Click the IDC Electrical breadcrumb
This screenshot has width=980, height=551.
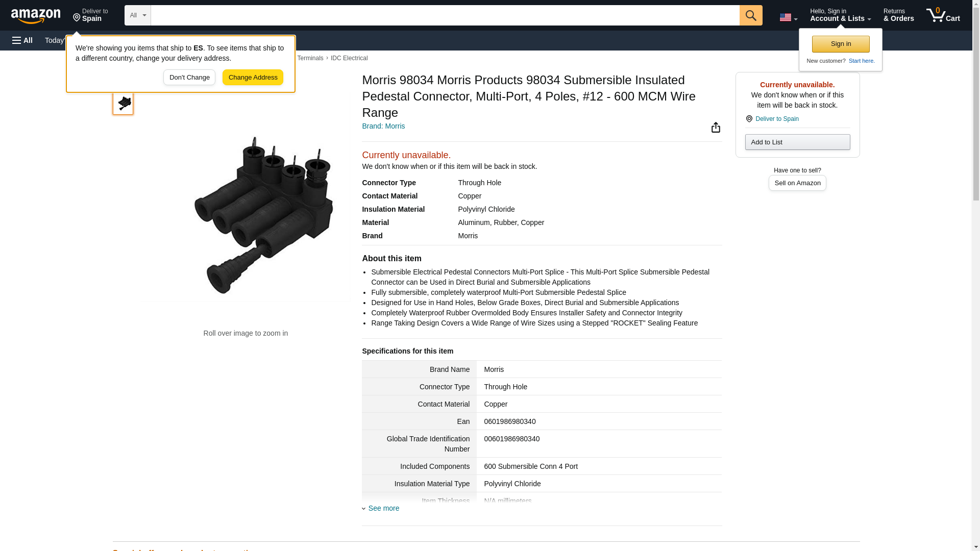point(349,58)
